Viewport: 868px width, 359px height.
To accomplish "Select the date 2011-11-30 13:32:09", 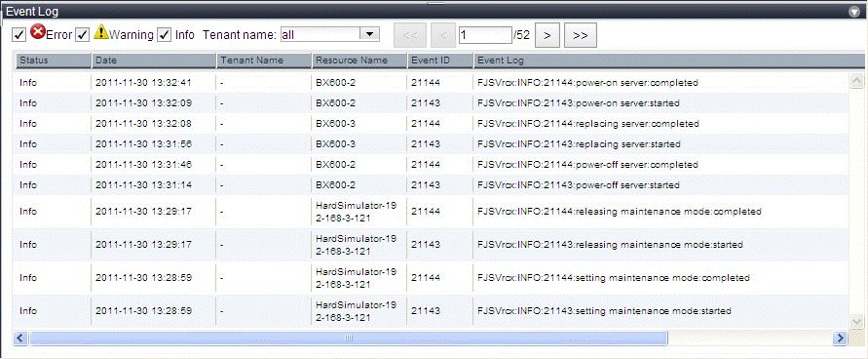I will coord(143,103).
